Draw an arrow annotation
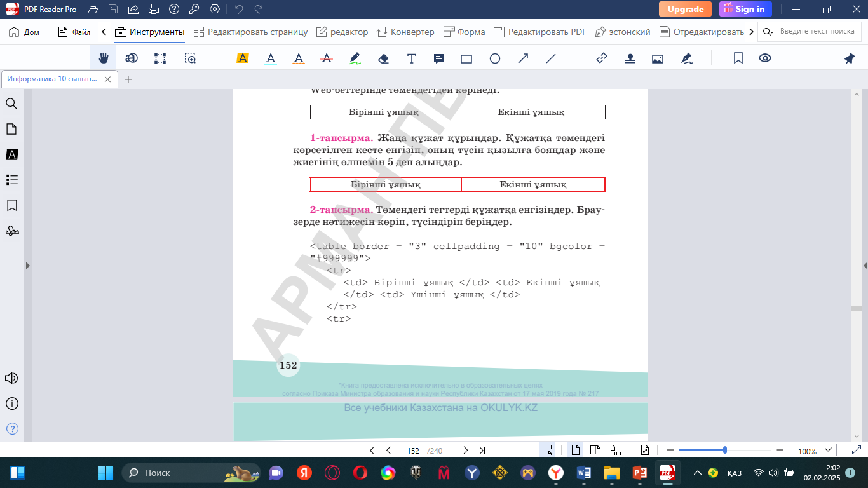The height and width of the screenshot is (488, 868). 523,58
